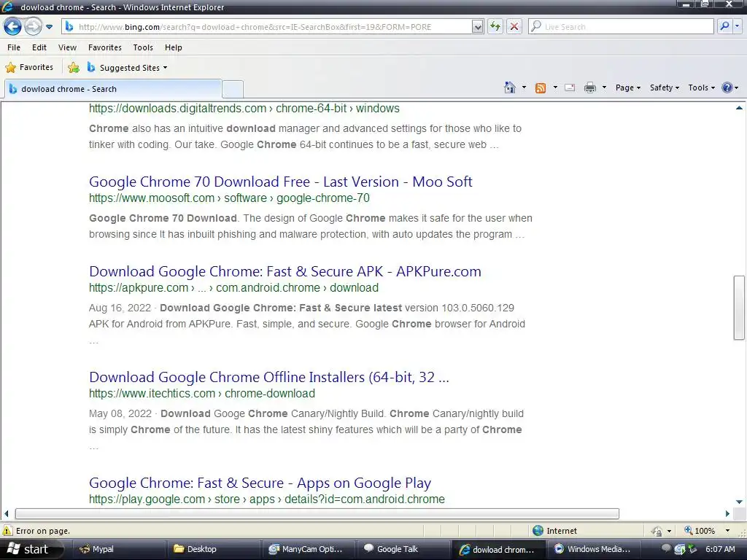Click the vertical scroll down arrow
Screen dimensions: 747x560
739,502
